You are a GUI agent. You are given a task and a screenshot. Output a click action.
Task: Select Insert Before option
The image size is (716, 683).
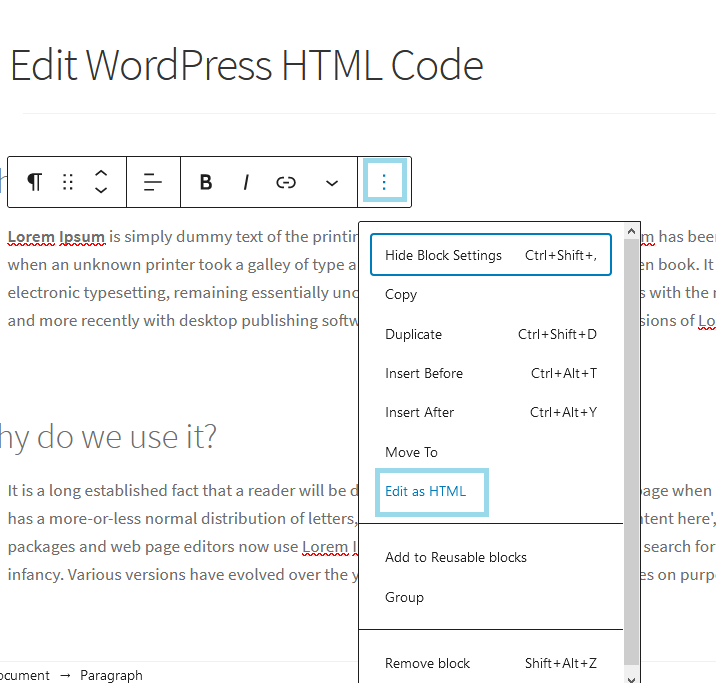tap(491, 373)
